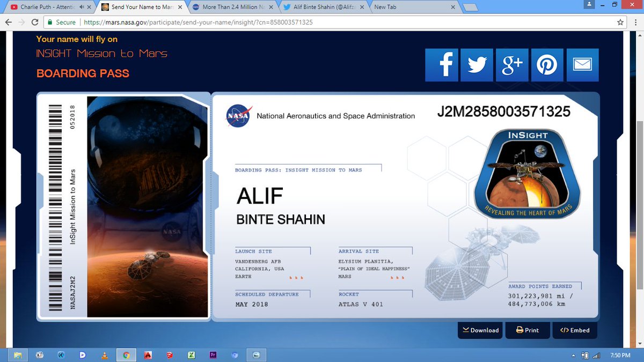Click the INSIGHT Mission to Mars heading
Image resolution: width=644 pixels, height=362 pixels.
pos(102,54)
